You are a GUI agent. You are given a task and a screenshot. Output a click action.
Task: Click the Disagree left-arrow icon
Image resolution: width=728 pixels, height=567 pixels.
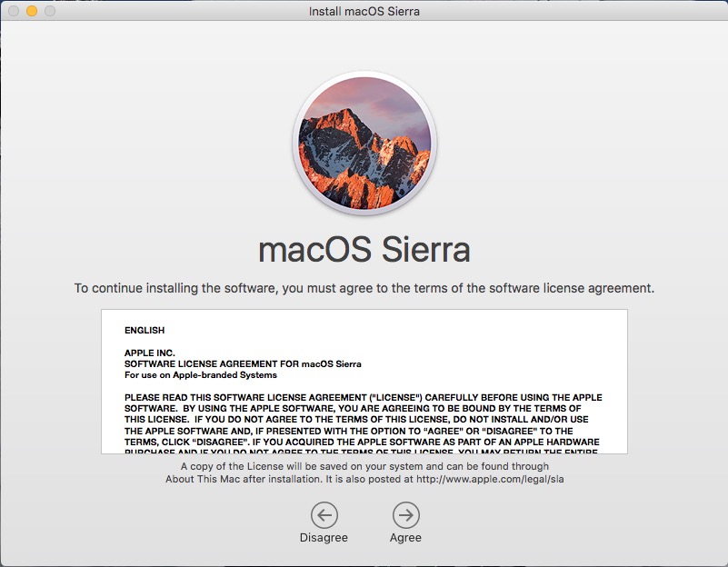point(324,515)
